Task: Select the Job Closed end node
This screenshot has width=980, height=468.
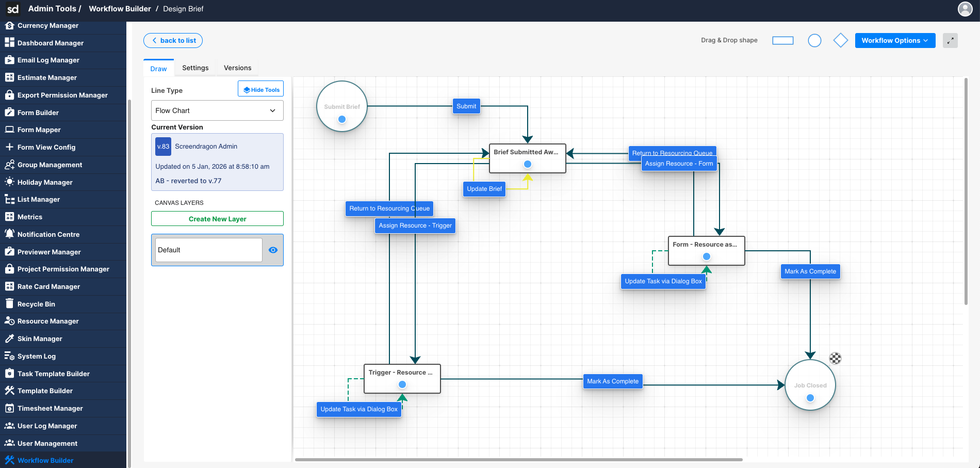Action: (810, 385)
